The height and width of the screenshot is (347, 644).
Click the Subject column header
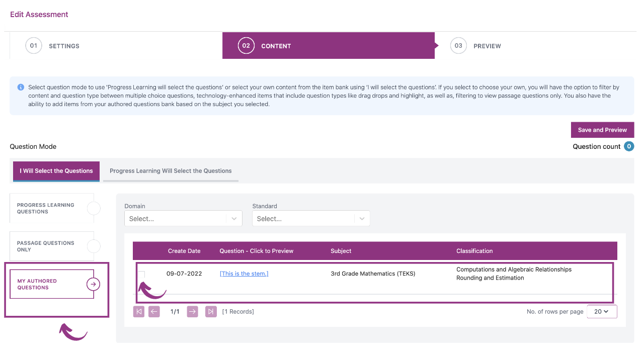point(341,251)
